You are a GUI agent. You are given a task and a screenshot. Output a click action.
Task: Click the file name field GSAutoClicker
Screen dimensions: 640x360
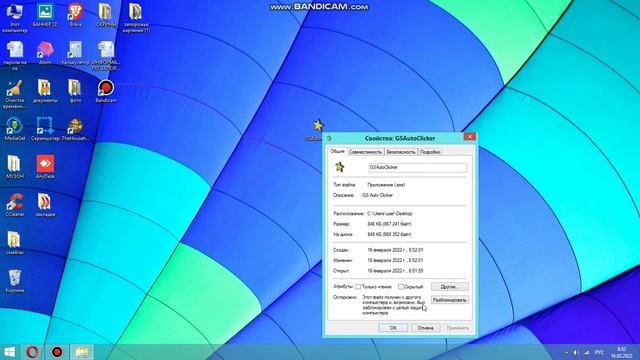click(417, 167)
